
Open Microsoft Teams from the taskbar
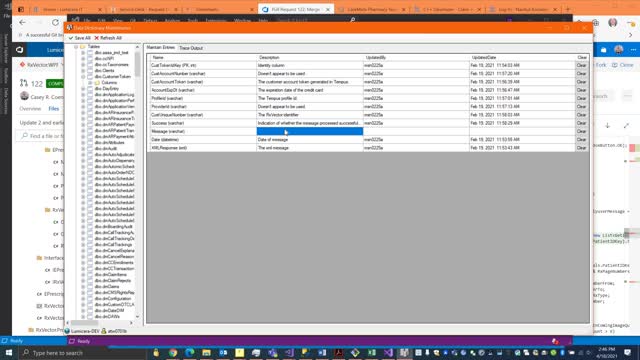point(273,353)
